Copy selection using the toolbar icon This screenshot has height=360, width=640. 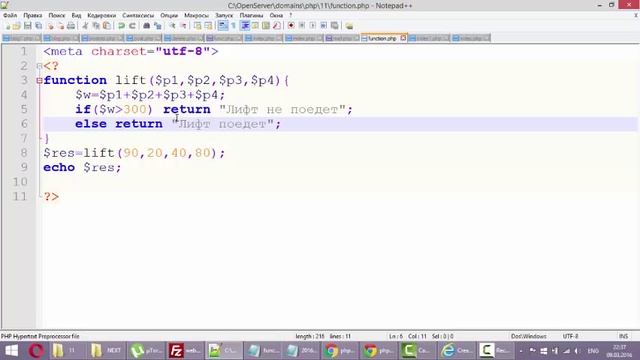[x=96, y=26]
